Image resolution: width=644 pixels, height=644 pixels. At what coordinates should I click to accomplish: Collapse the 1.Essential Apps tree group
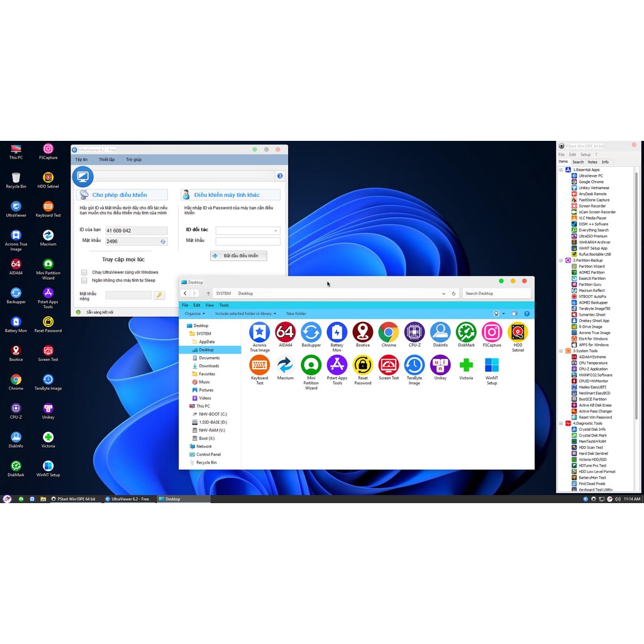pos(560,170)
